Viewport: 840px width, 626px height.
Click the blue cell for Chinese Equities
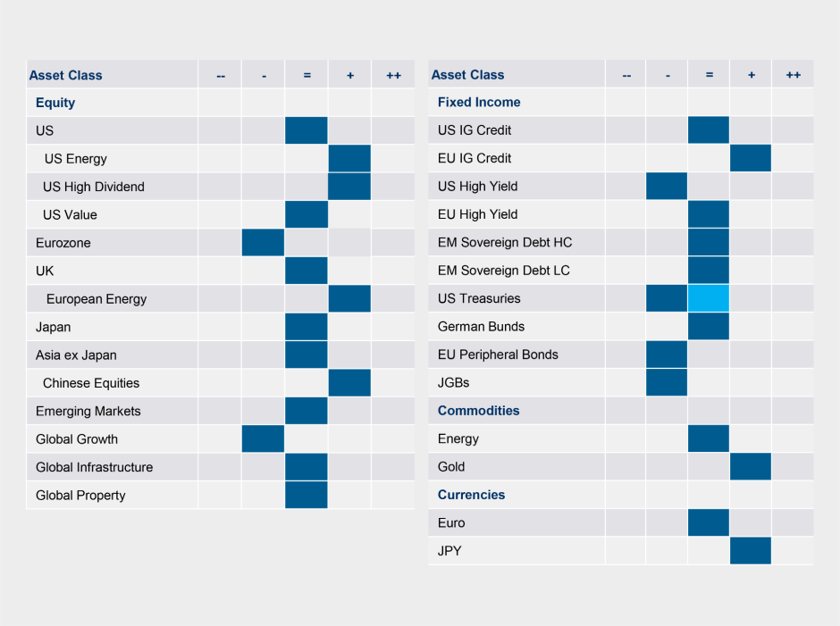click(349, 383)
